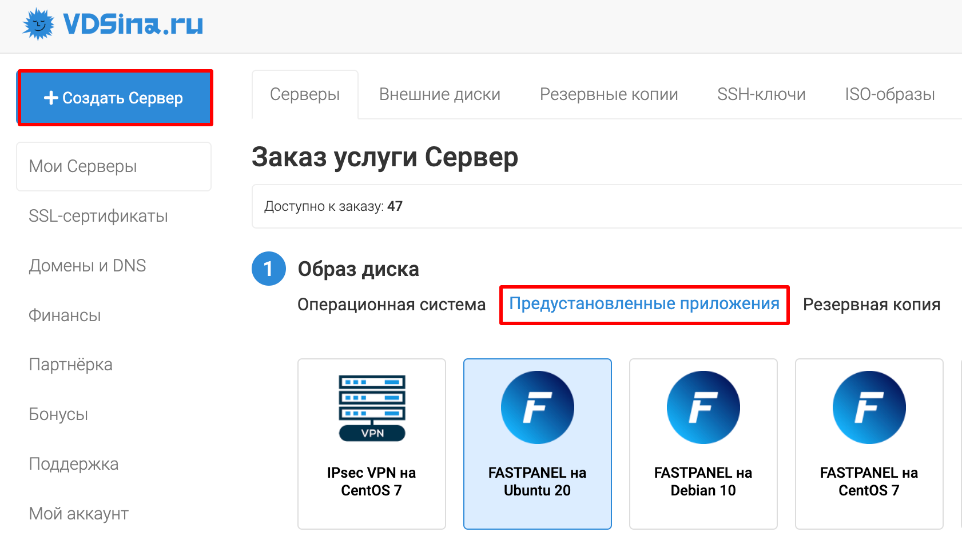
Task: Open Поддержка sidebar item
Action: pos(74,464)
